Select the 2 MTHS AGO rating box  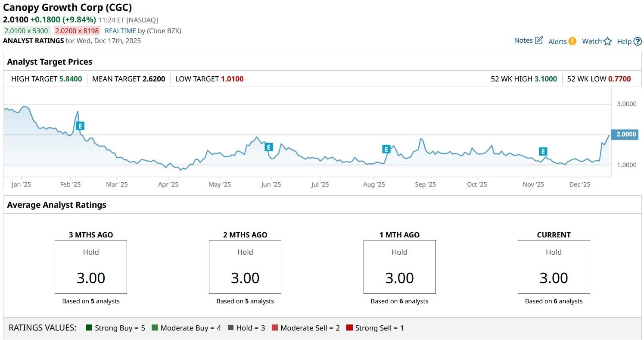point(245,267)
